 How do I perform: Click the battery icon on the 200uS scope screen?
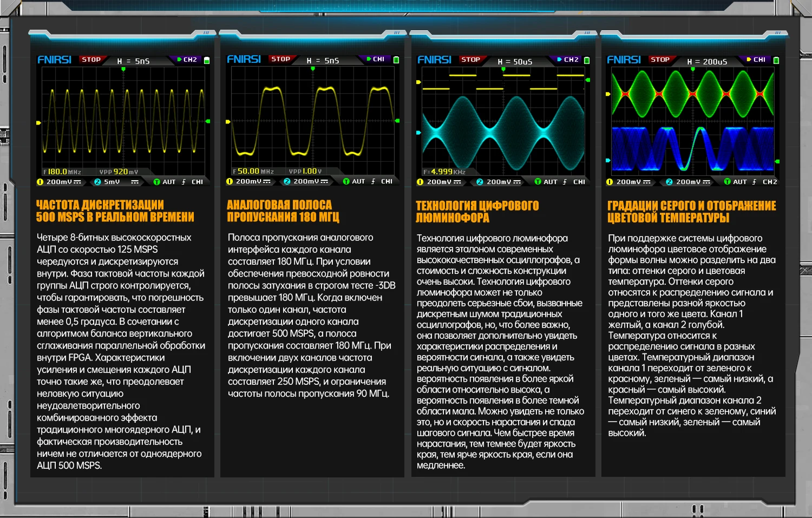tap(776, 60)
